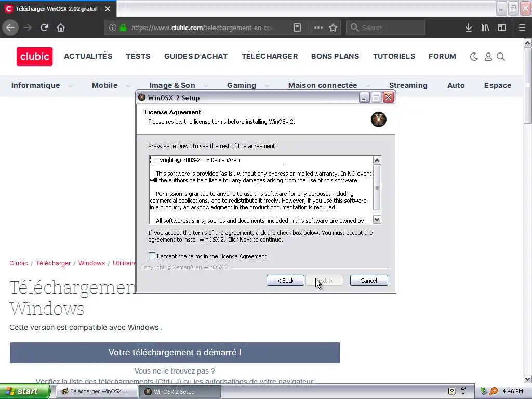This screenshot has width=532, height=399.
Task: Open the FORUM menu item
Action: pyautogui.click(x=442, y=56)
